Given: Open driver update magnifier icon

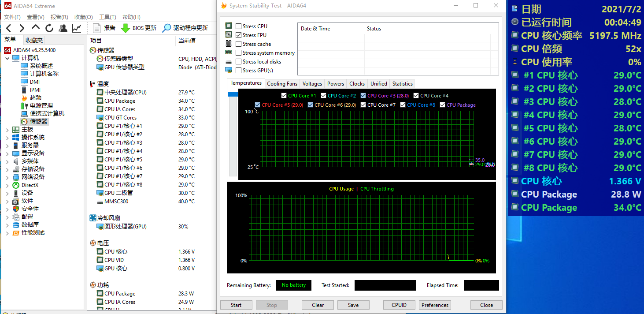Looking at the screenshot, I should 167,28.
